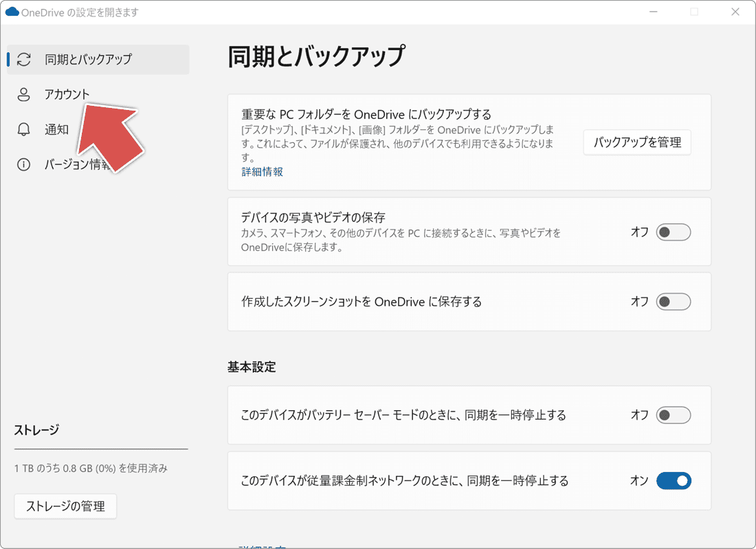Screen dimensions: 756x549
Task: Click the info circle icon for バージョン情報
Action: (24, 165)
